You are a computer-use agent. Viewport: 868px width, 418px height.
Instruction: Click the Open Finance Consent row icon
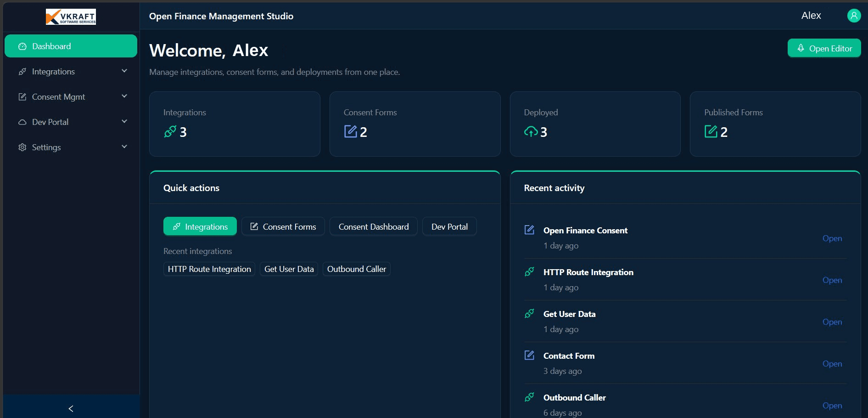click(529, 230)
